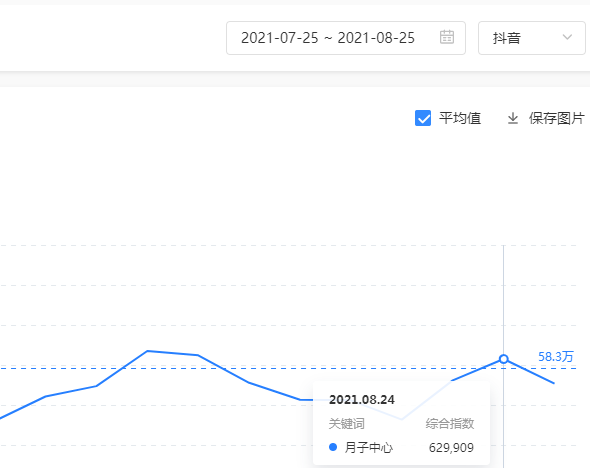Click the 平均值 label text
590x468 pixels.
coord(460,118)
